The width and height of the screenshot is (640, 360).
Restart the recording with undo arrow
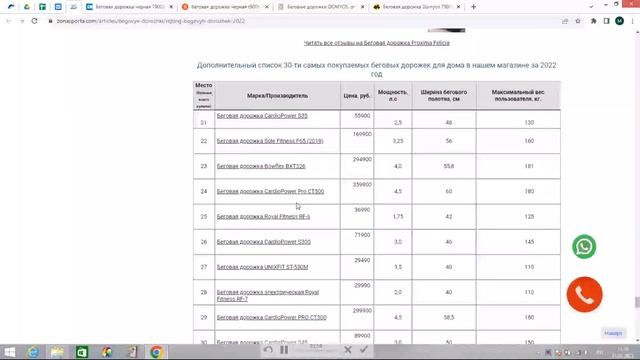[x=268, y=349]
